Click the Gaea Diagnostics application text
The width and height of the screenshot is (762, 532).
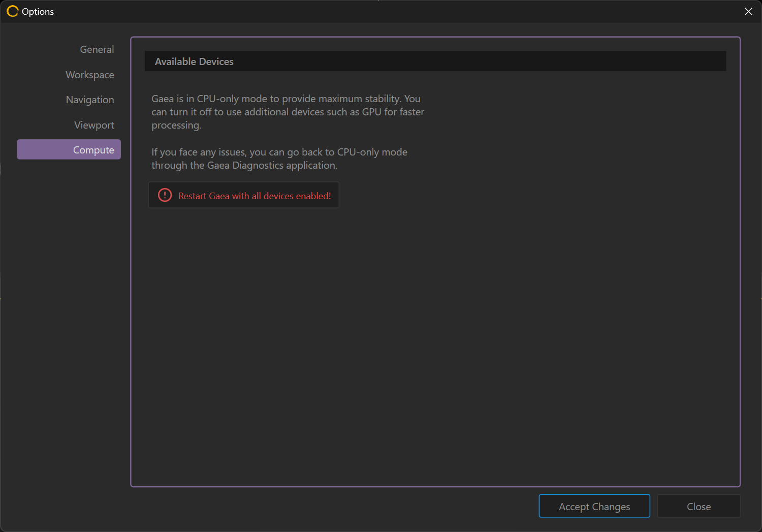point(272,165)
